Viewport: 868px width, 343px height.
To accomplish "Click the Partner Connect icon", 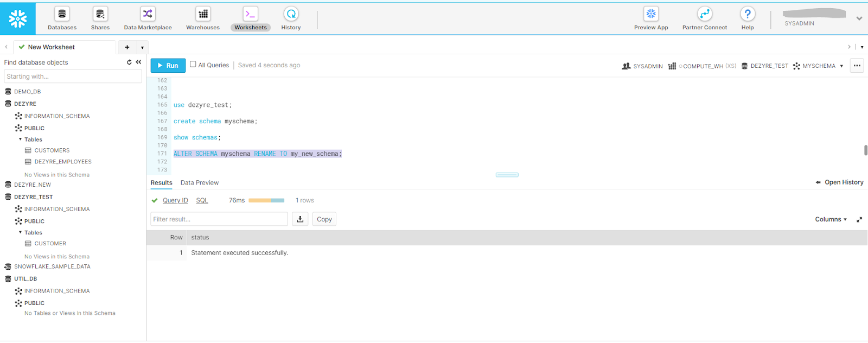I will point(704,14).
